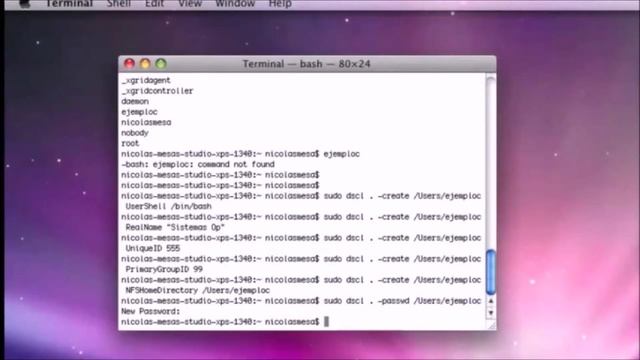Click the cursor at the last prompt

click(326, 322)
